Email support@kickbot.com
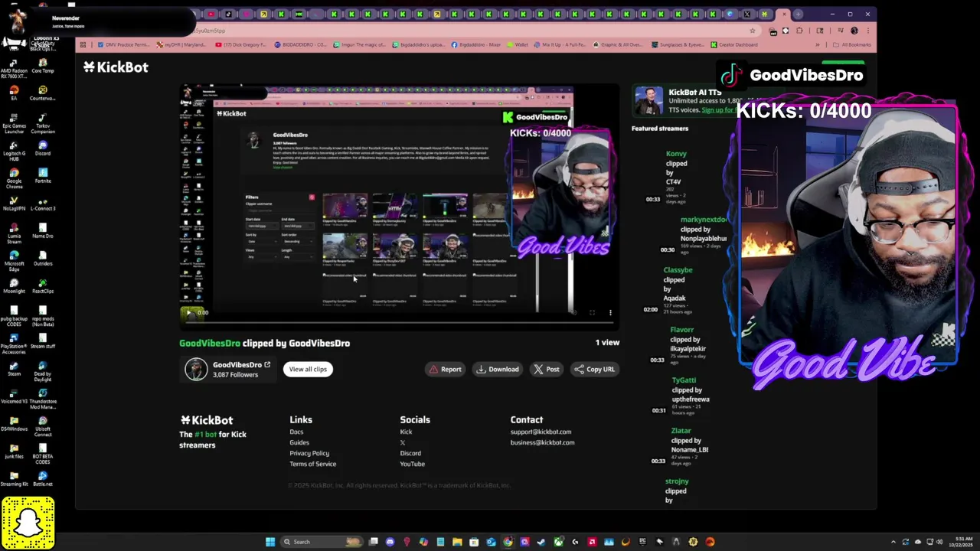The height and width of the screenshot is (551, 980). click(x=541, y=432)
